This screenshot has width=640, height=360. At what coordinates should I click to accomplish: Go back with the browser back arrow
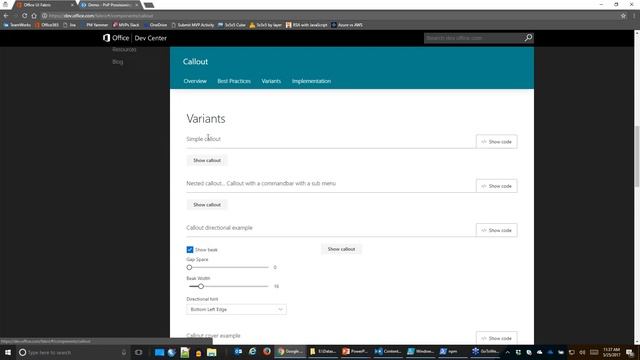pyautogui.click(x=6, y=16)
